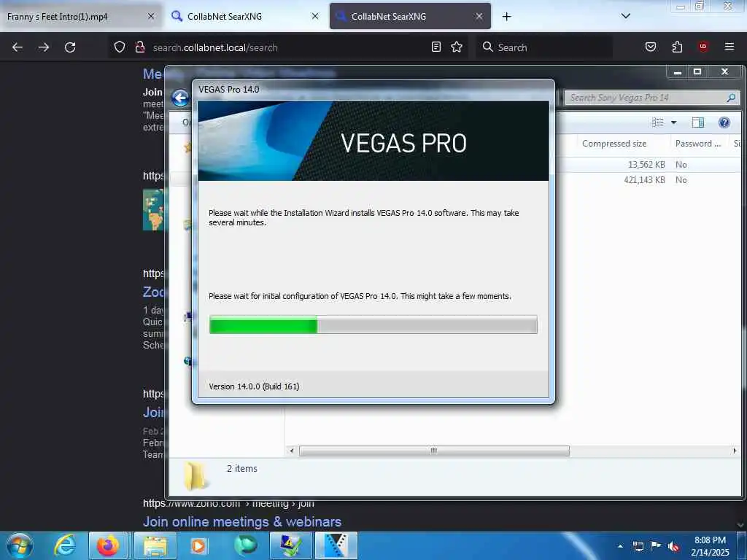
Task: Click the Version 14.0.0 (Build 161) text
Action: pos(254,386)
